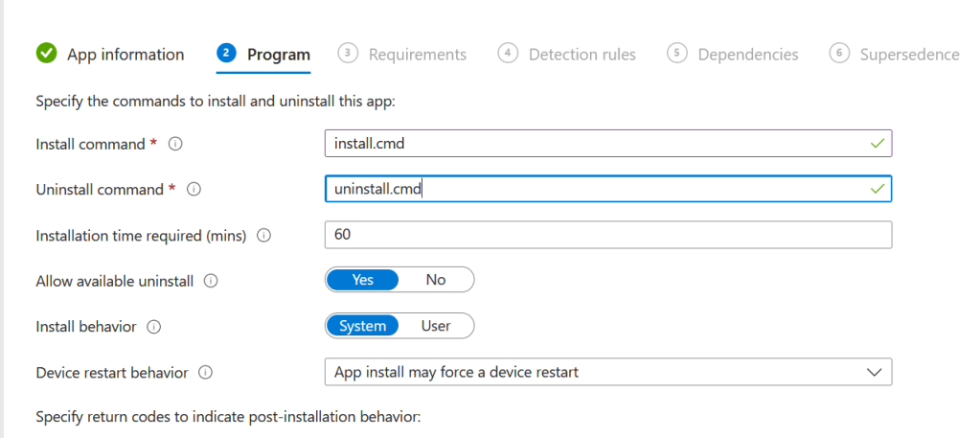980x438 pixels.
Task: Open Device restart behavior dropdown
Action: (608, 372)
